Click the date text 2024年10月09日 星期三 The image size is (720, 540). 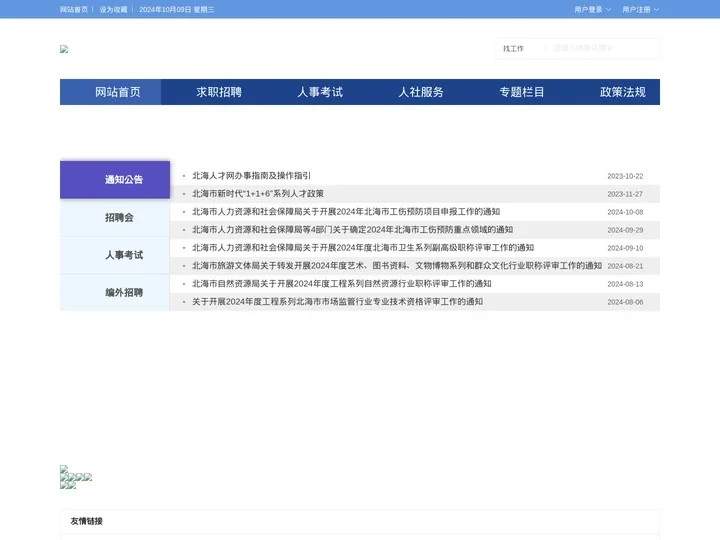tap(176, 9)
